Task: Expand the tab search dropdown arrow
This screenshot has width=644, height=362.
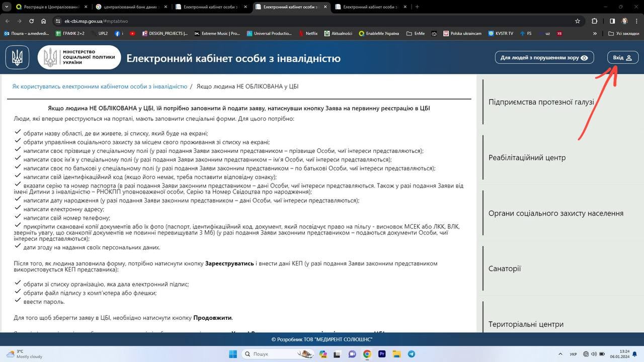Action: click(x=8, y=7)
